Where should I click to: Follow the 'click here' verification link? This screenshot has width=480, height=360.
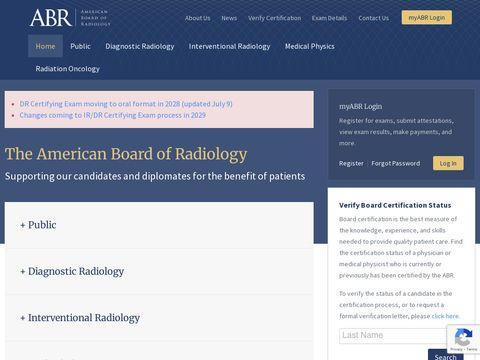pos(445,316)
